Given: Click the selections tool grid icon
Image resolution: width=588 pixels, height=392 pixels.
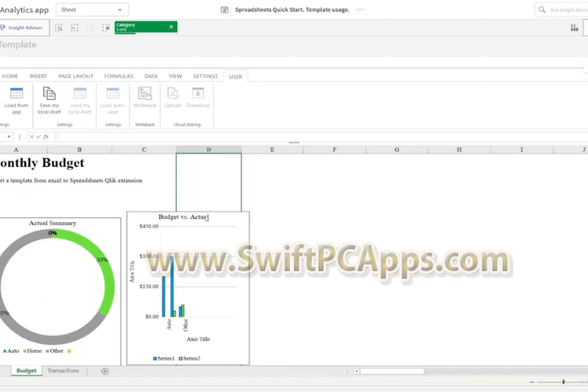Looking at the screenshot, I should point(574,28).
